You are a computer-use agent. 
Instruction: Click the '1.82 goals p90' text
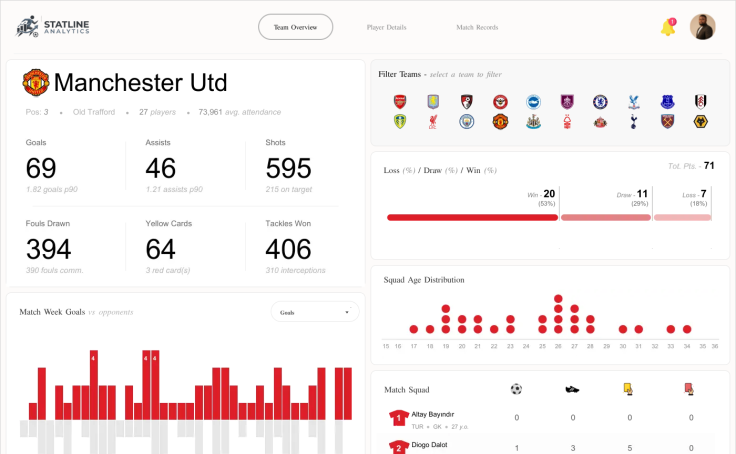52,189
